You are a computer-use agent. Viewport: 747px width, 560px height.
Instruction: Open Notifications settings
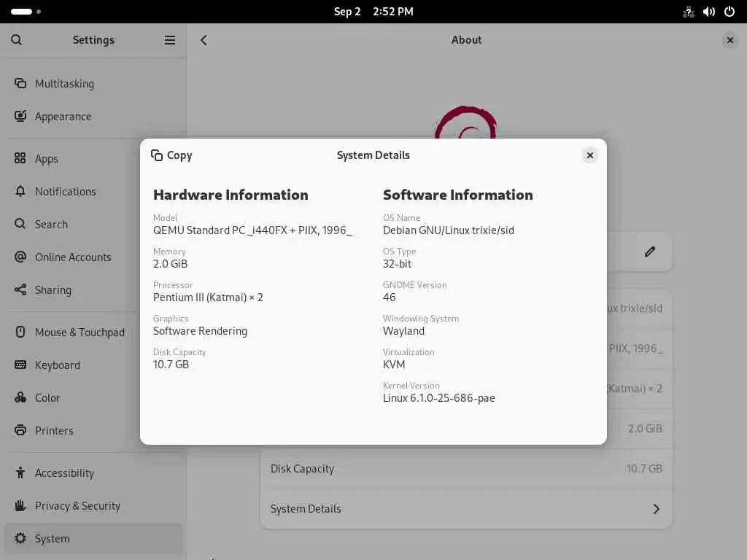pyautogui.click(x=93, y=192)
